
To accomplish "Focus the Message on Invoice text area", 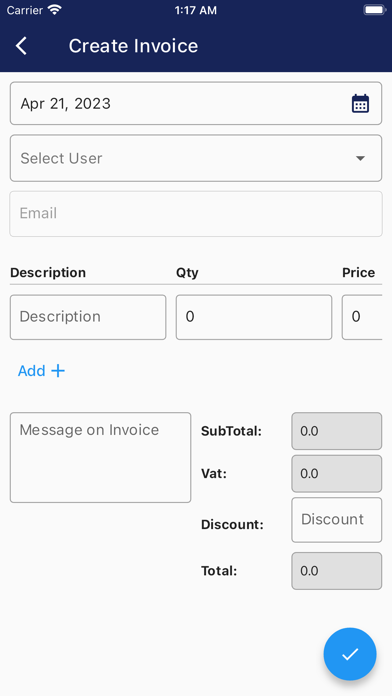I will [x=100, y=458].
